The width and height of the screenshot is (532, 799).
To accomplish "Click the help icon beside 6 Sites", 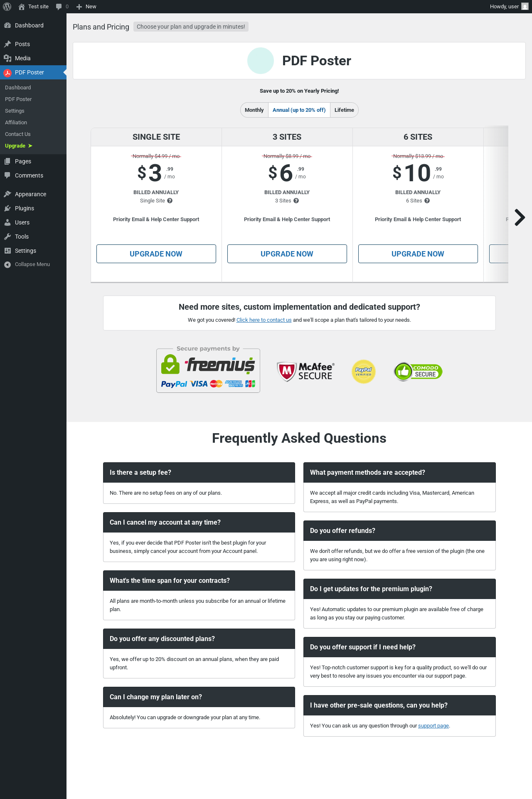I will coord(427,201).
